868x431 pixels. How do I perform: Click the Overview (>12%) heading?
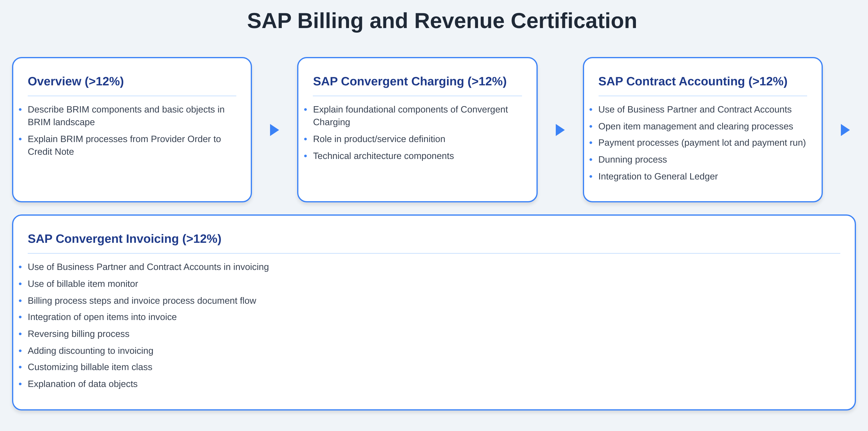pos(76,81)
